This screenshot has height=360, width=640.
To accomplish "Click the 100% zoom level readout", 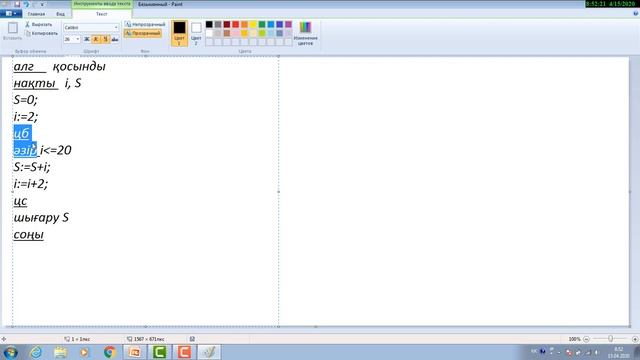I will pyautogui.click(x=574, y=339).
